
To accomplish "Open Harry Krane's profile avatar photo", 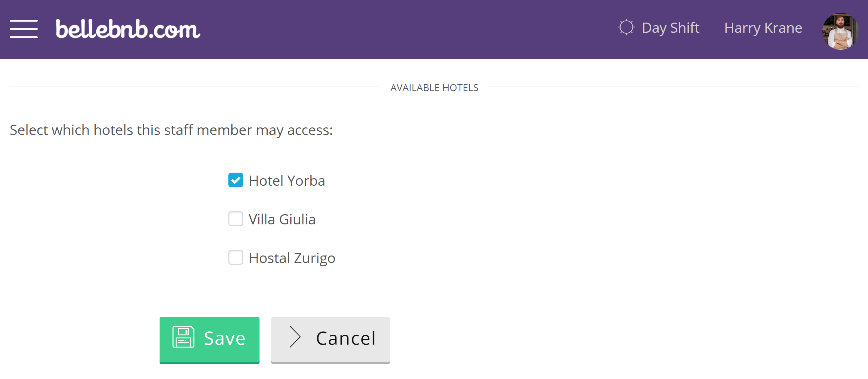I will tap(840, 31).
